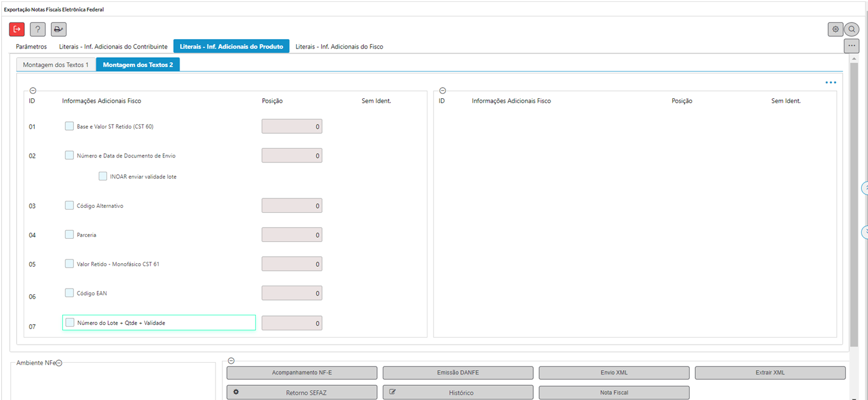
Task: Click the round double-chevron up icon at the right edge
Action: click(x=864, y=188)
